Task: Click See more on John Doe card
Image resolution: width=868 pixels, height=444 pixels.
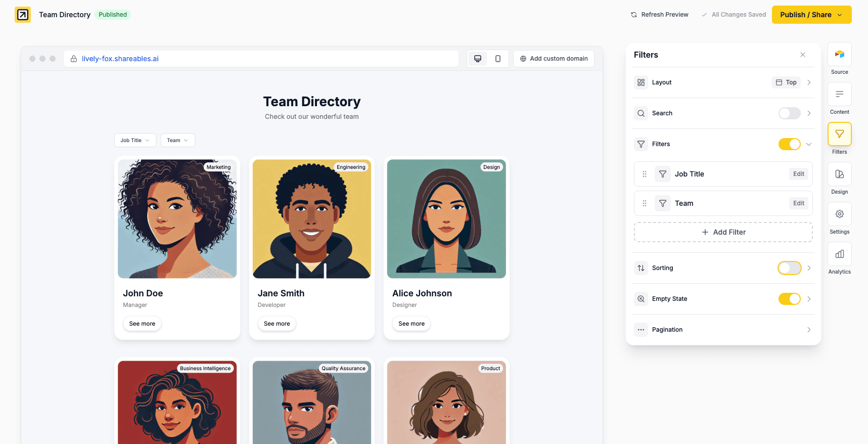Action: 142,324
